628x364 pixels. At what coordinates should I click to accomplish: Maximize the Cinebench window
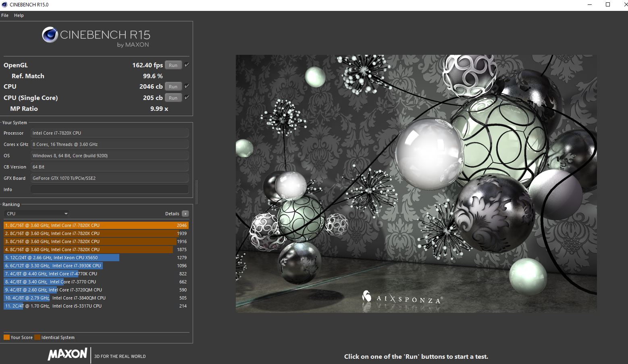[608, 5]
